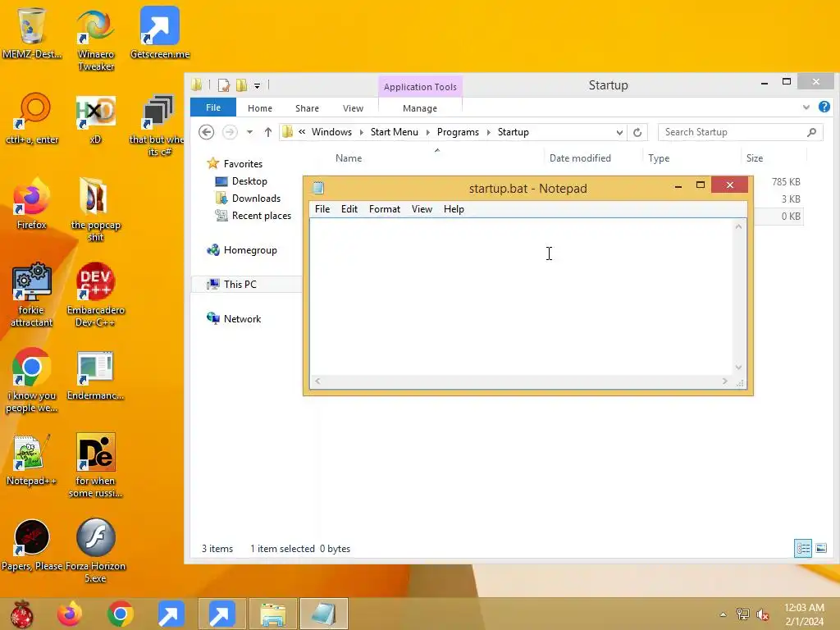840x630 pixels.
Task: Open Notepad's Edit menu
Action: point(349,209)
